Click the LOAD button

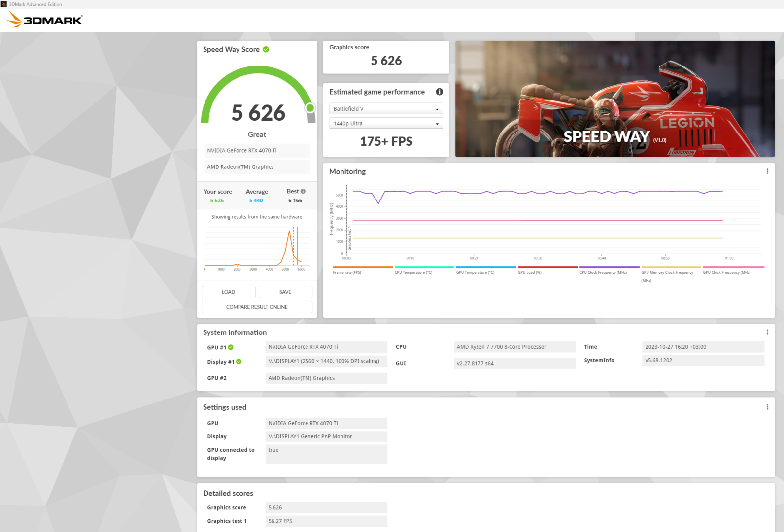tap(229, 292)
